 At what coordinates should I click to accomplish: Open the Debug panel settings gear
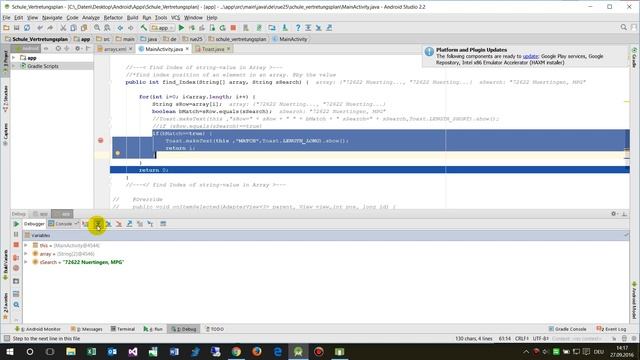pyautogui.click(x=613, y=213)
